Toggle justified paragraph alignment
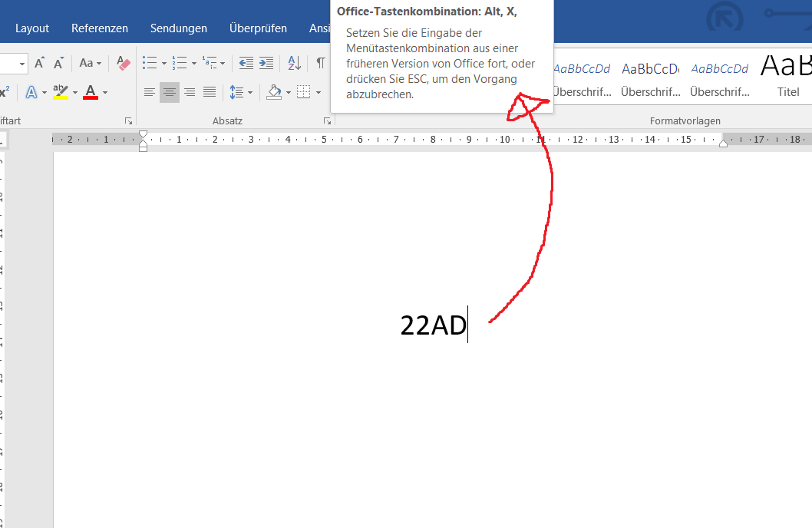812x528 pixels. (x=209, y=92)
